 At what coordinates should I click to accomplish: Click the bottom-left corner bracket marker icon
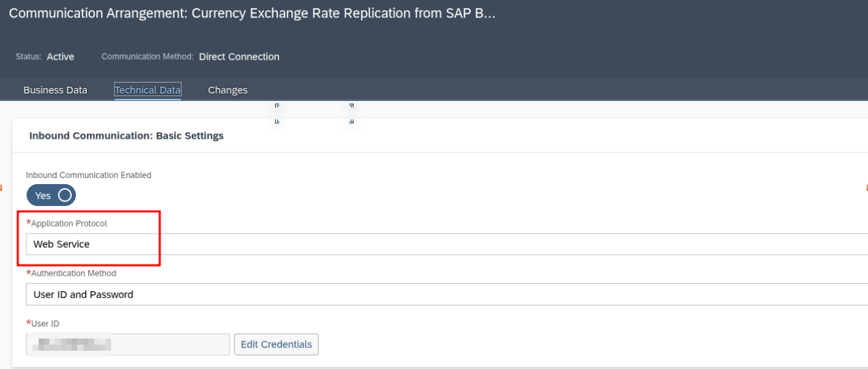pyautogui.click(x=277, y=121)
